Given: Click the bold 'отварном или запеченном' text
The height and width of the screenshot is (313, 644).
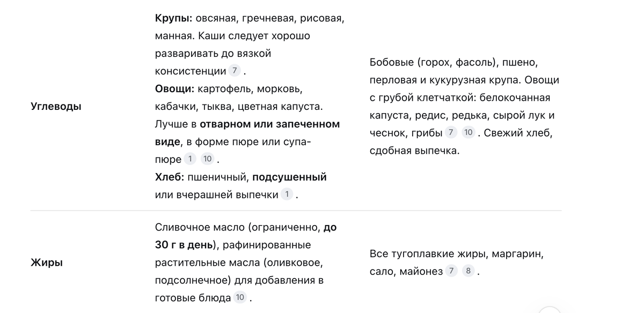Looking at the screenshot, I should tap(269, 124).
